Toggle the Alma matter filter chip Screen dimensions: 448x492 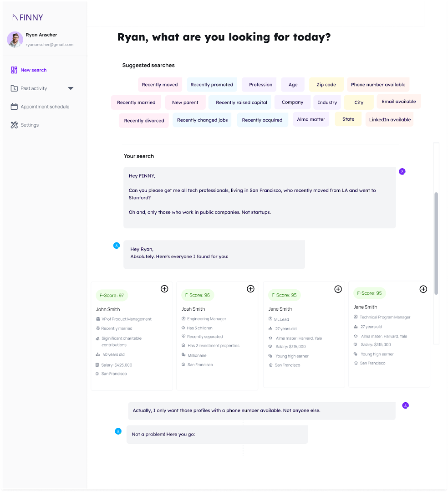[311, 119]
